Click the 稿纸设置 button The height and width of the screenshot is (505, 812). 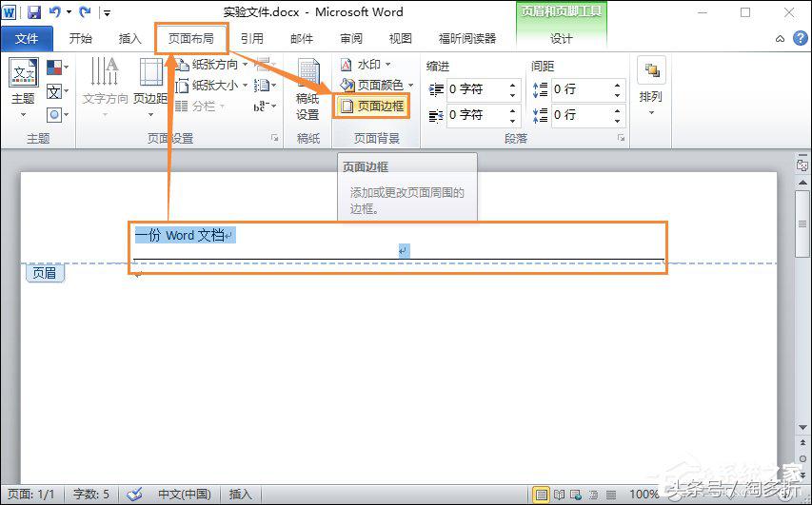[307, 89]
